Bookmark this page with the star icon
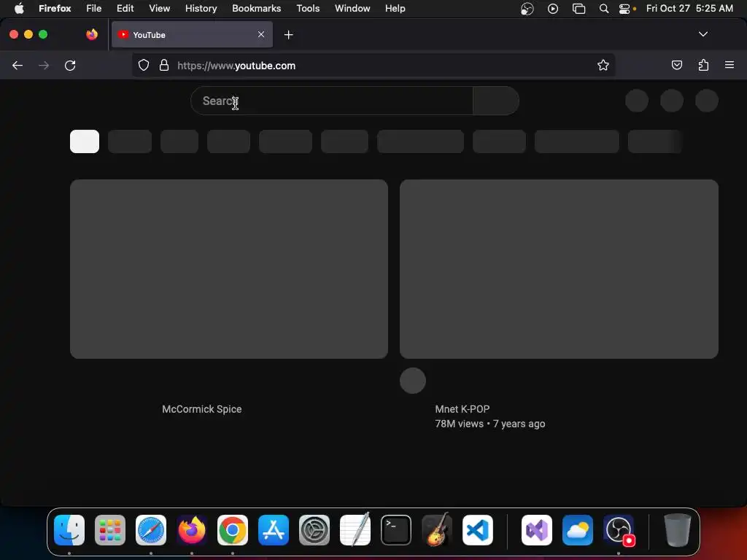This screenshot has width=747, height=560. point(603,65)
